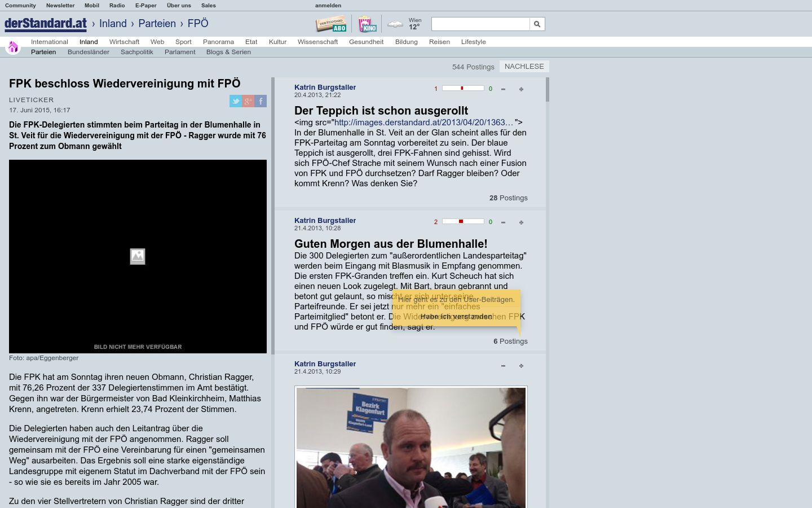The image size is (812, 508).
Task: Click plus on the 21.4.2013, 10:29 post
Action: pyautogui.click(x=521, y=366)
